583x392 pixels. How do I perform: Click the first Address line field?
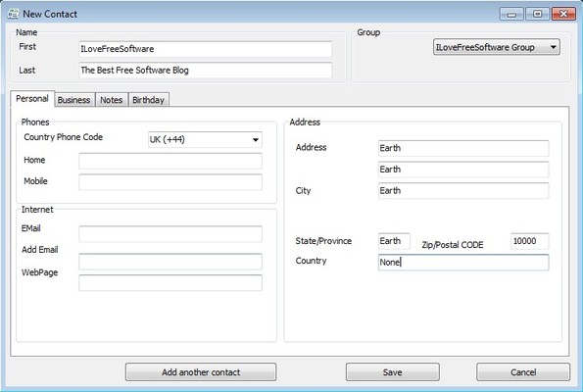click(x=463, y=148)
